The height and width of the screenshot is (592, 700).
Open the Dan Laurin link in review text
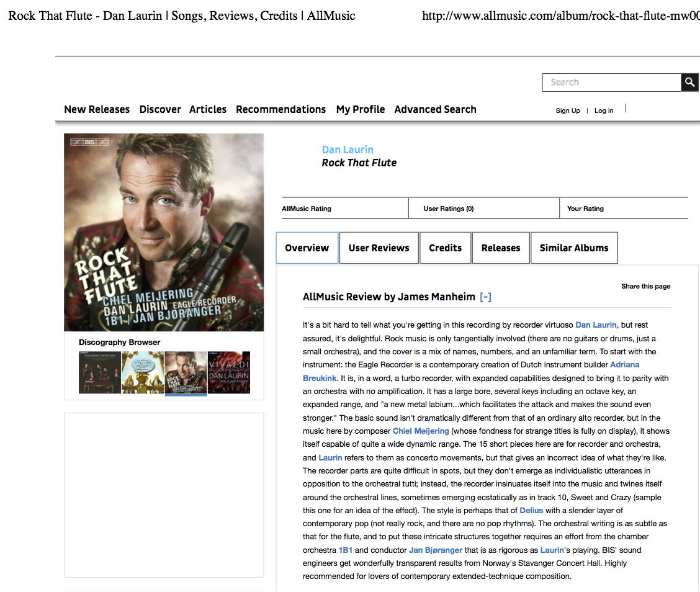pyautogui.click(x=596, y=325)
